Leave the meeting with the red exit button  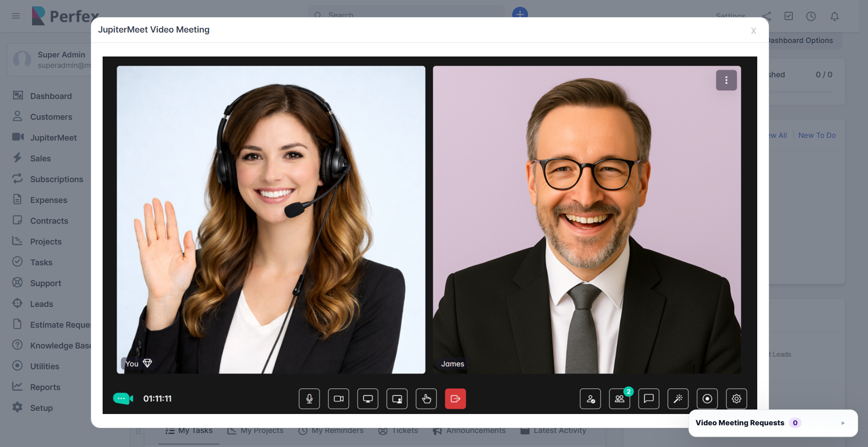455,399
